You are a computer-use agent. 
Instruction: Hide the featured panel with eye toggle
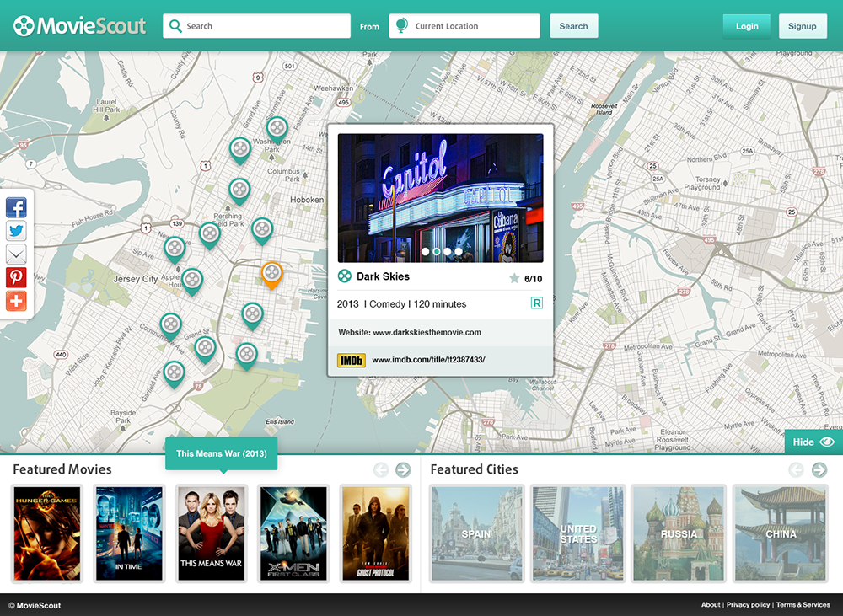click(813, 442)
